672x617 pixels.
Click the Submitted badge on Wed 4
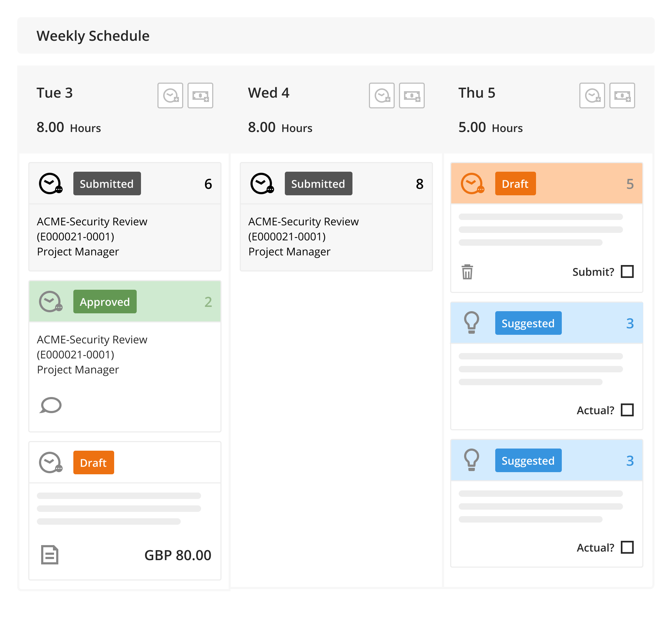click(318, 183)
